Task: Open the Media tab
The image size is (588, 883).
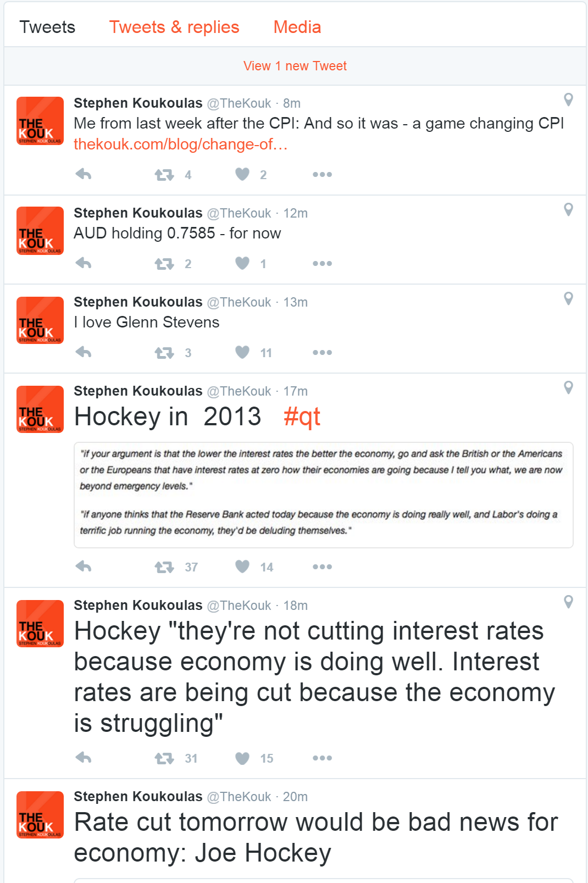Action: click(297, 27)
